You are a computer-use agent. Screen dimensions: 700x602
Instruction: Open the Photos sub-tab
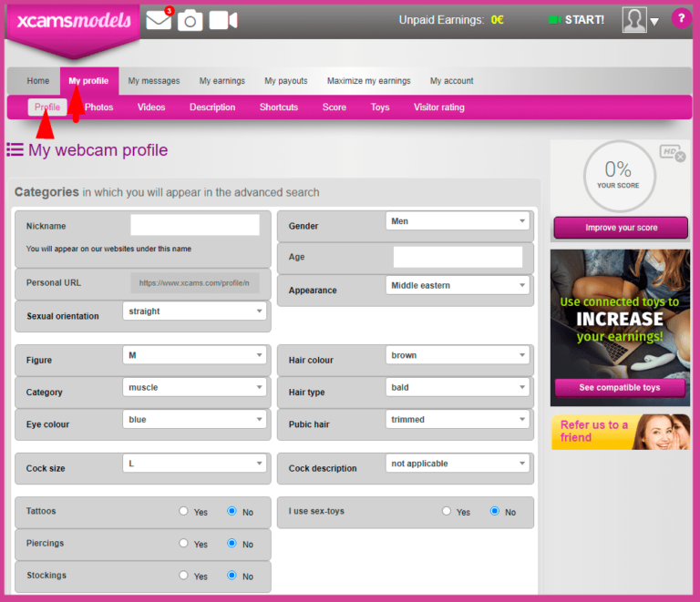click(x=99, y=107)
